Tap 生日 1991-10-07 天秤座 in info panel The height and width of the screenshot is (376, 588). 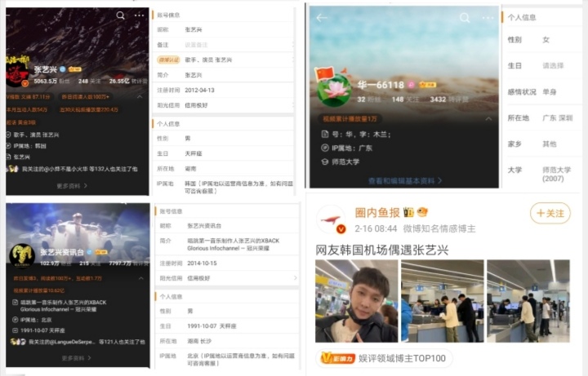[x=227, y=326]
